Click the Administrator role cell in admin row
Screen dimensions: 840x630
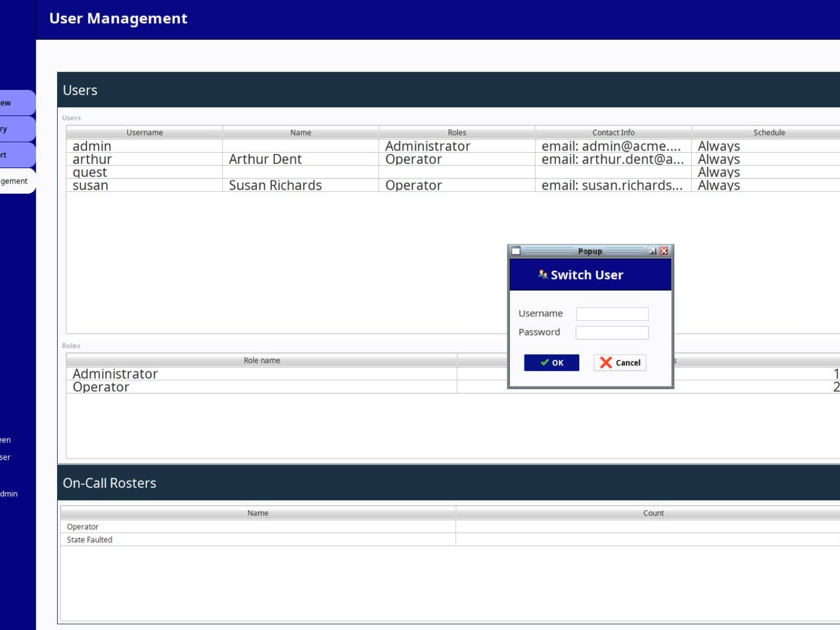tap(457, 146)
